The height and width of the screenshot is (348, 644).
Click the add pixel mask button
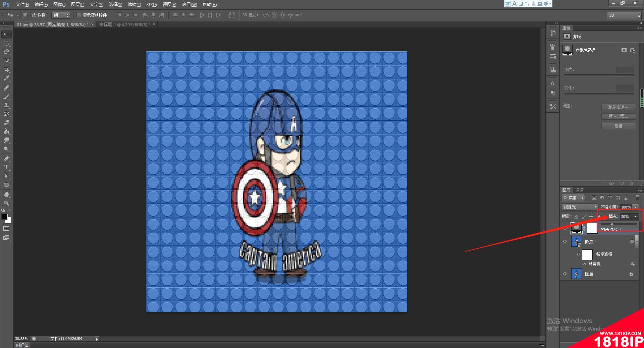tap(624, 50)
